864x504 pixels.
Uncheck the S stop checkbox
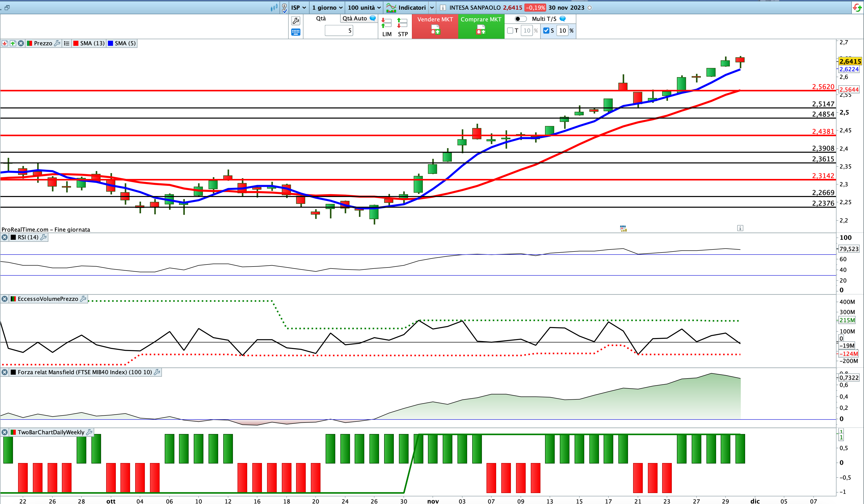pos(546,31)
